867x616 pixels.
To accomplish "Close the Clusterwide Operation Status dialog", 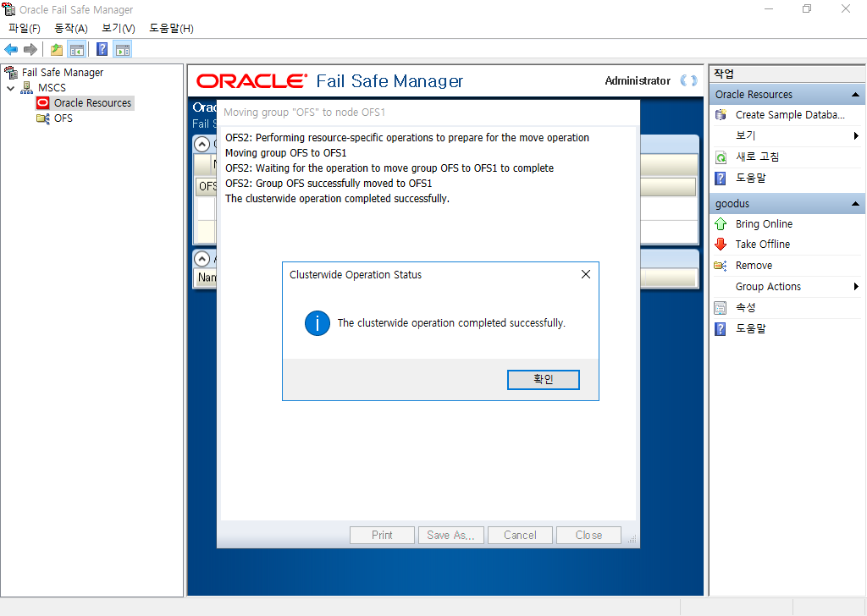I will click(586, 274).
